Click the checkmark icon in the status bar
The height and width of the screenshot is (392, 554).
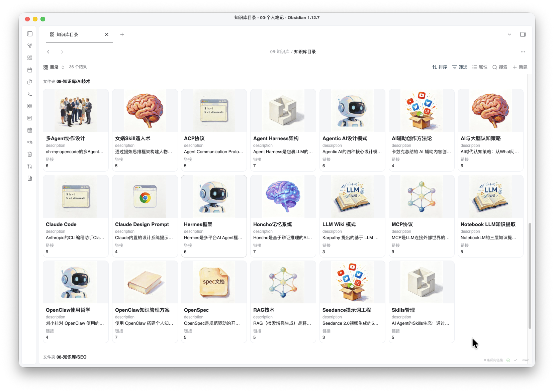[516, 360]
